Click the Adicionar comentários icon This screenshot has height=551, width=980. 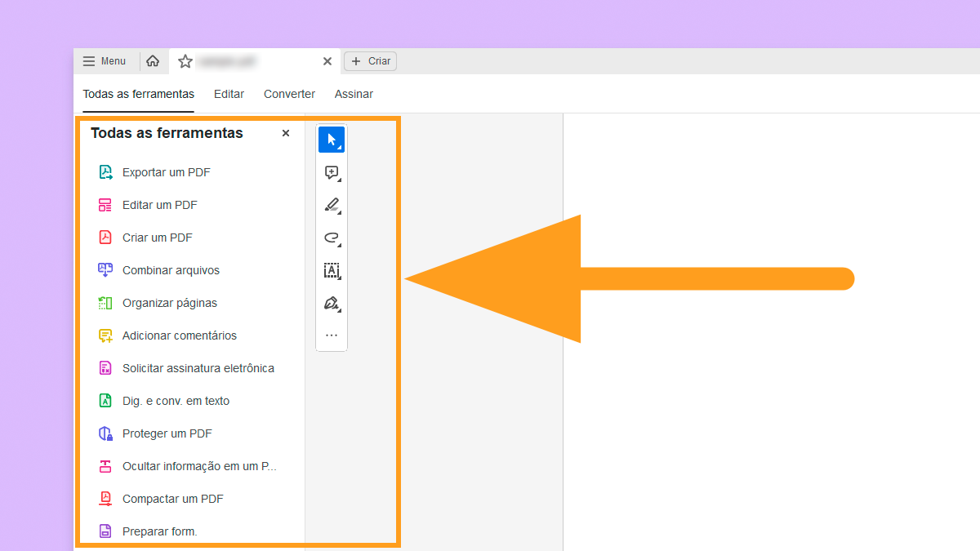[x=105, y=335]
